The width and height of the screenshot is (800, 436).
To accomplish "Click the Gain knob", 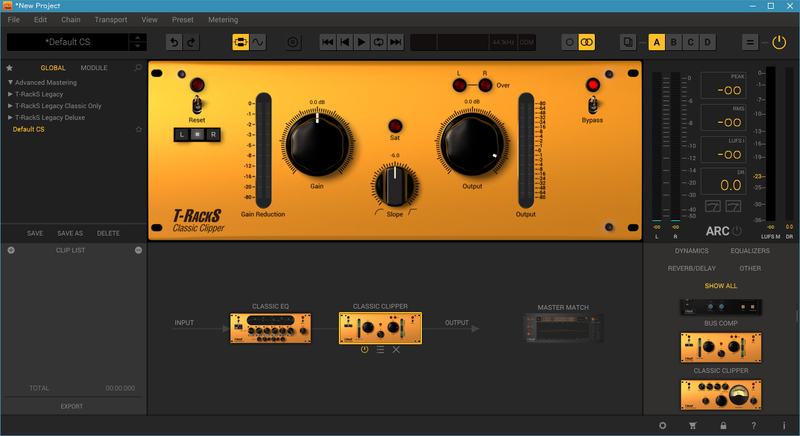I will click(317, 145).
